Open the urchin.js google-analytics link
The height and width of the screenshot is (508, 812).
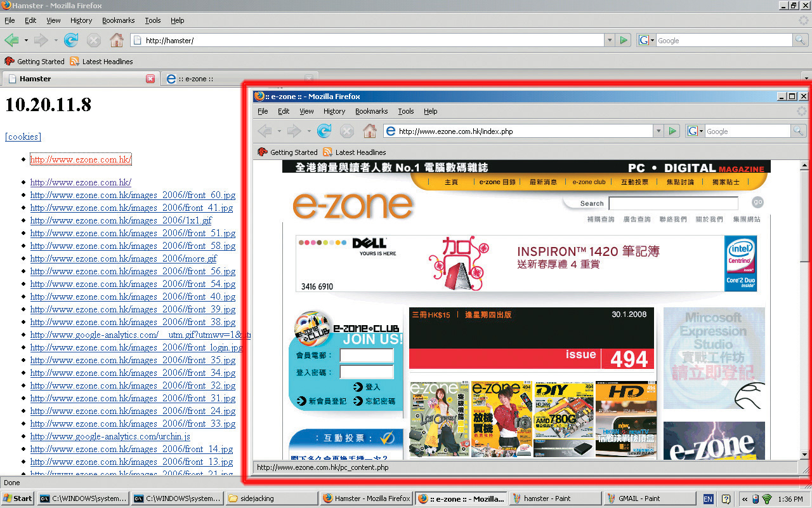(110, 436)
